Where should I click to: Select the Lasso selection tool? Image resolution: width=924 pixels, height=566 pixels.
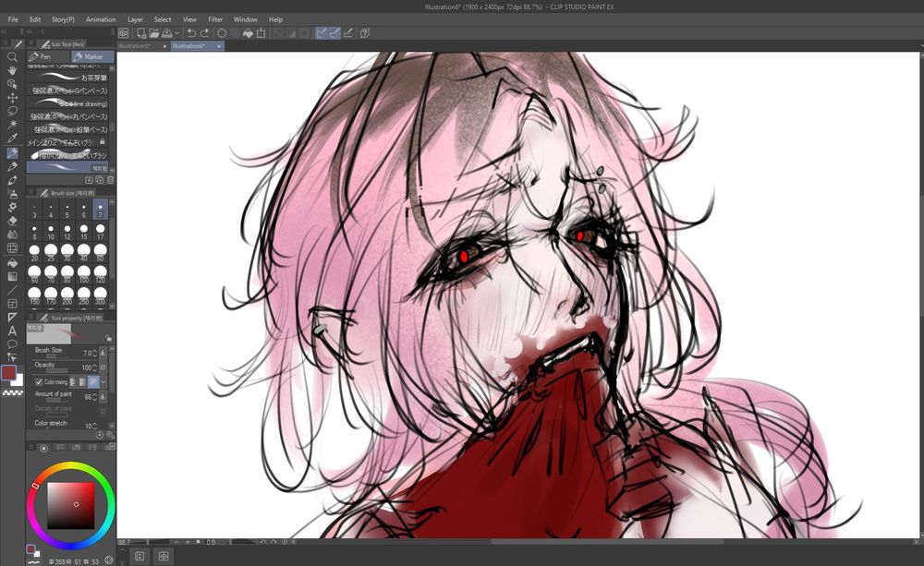click(12, 111)
